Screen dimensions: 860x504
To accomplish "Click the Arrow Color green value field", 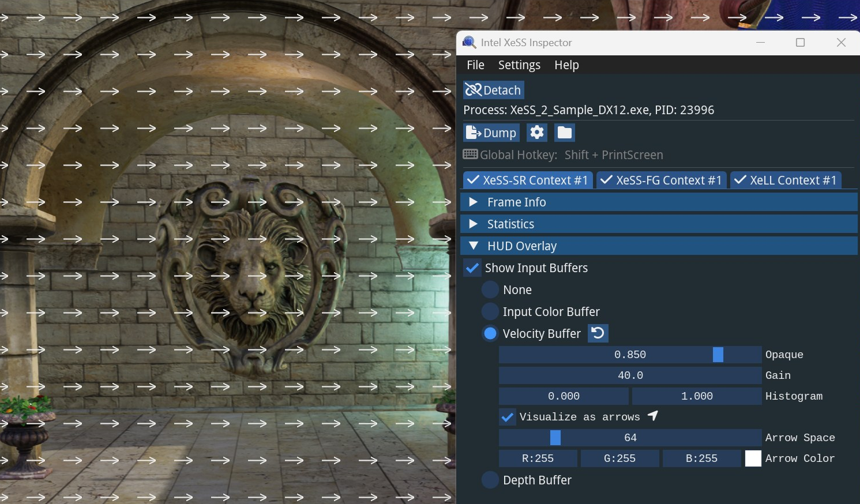I will (619, 458).
